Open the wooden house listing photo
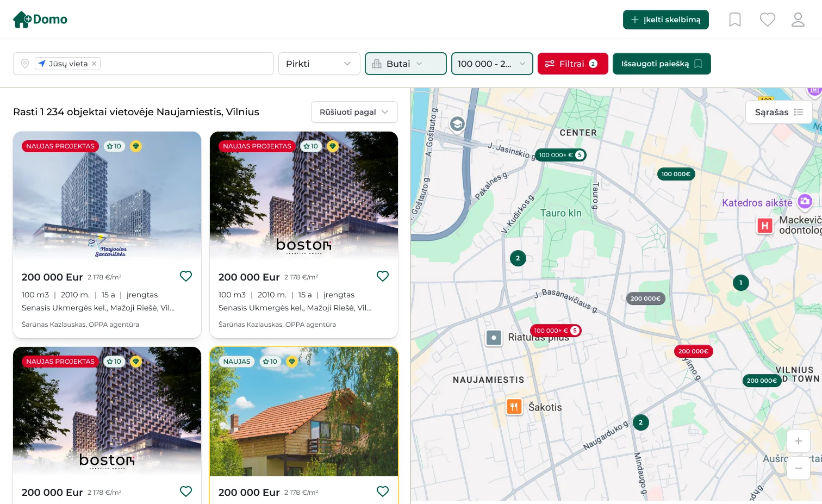The image size is (822, 504). [304, 412]
